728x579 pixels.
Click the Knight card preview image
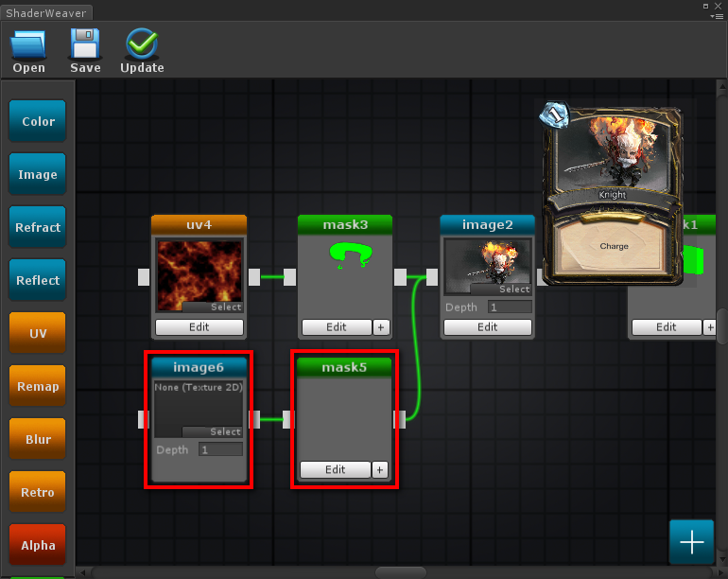(x=612, y=193)
